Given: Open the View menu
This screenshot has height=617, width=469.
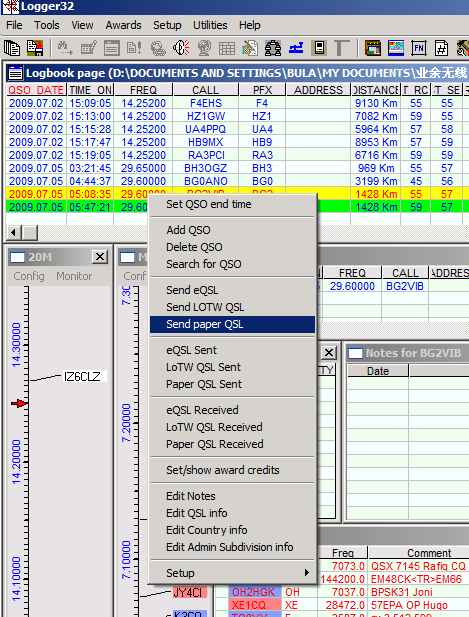Looking at the screenshot, I should coord(82,25).
